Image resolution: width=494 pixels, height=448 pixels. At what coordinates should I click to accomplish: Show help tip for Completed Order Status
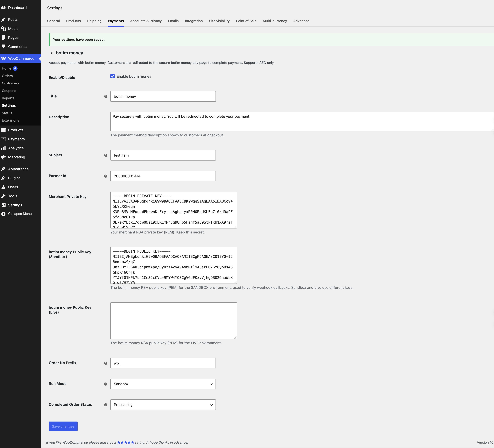pos(106,405)
